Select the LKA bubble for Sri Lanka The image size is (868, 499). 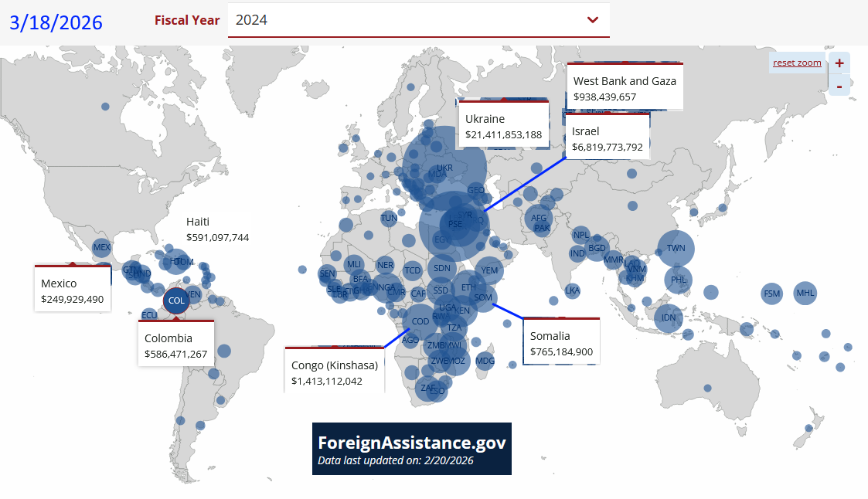coord(572,290)
